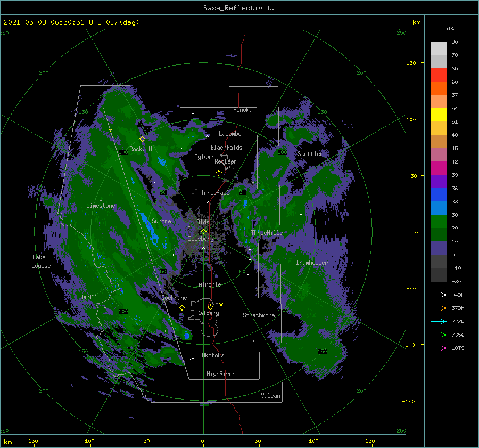
Task: Select the dark green 10-20 dBZ legend swatch
Action: [439, 235]
